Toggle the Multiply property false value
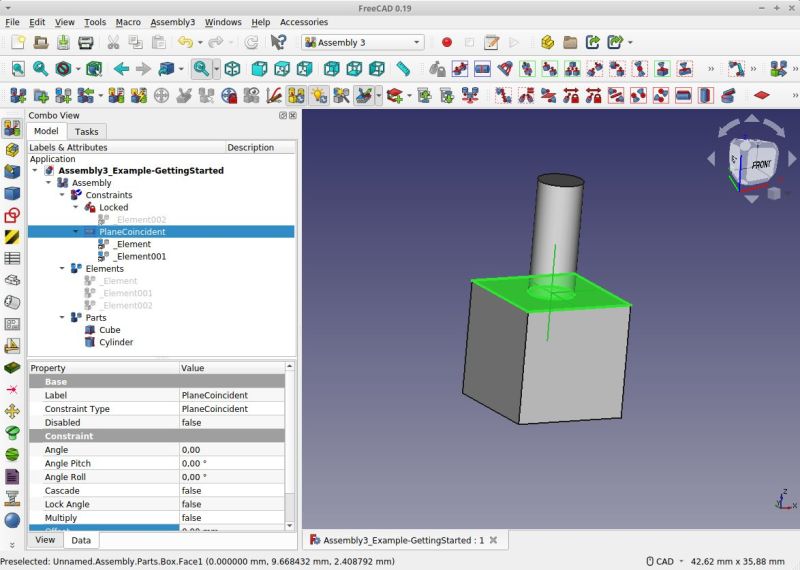The image size is (800, 570). pyautogui.click(x=232, y=517)
